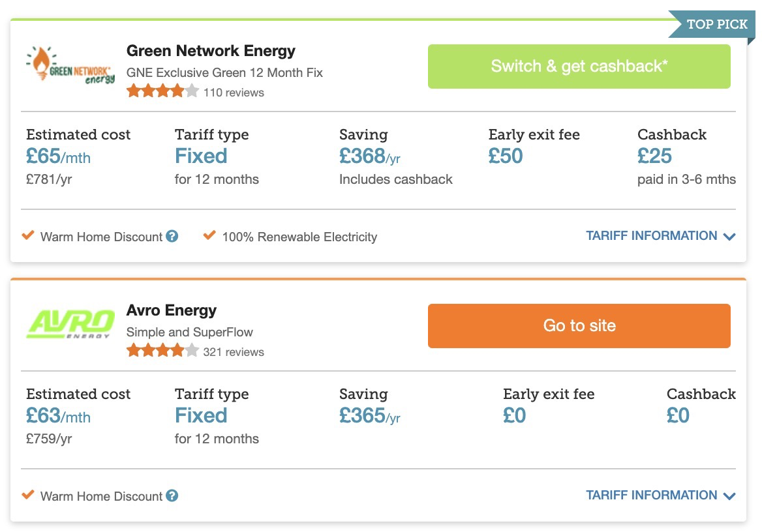Click Avro Energy star rating
Viewport: 762px width, 532px height.
(x=162, y=351)
